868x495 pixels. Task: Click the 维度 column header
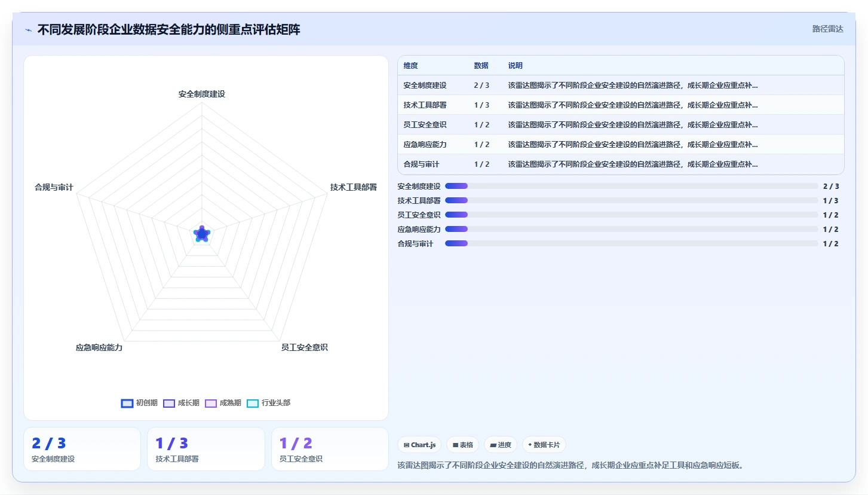(410, 66)
